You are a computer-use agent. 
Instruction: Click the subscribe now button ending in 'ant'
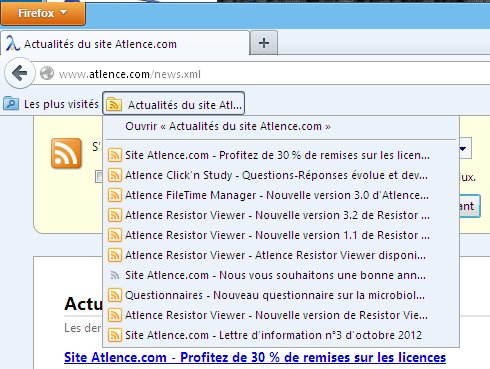click(x=470, y=206)
